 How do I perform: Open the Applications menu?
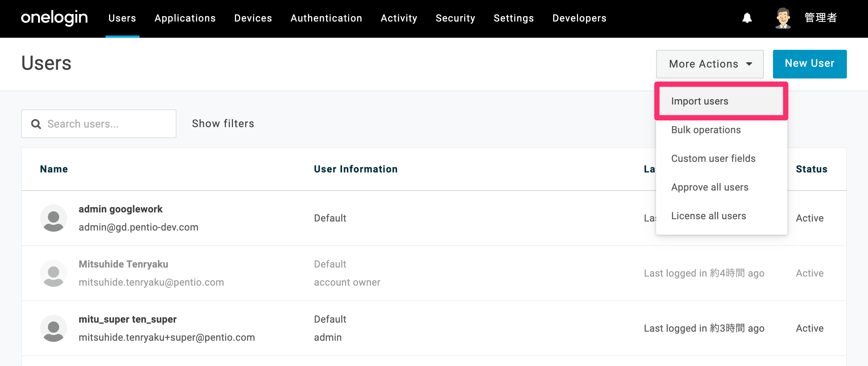[x=185, y=18]
